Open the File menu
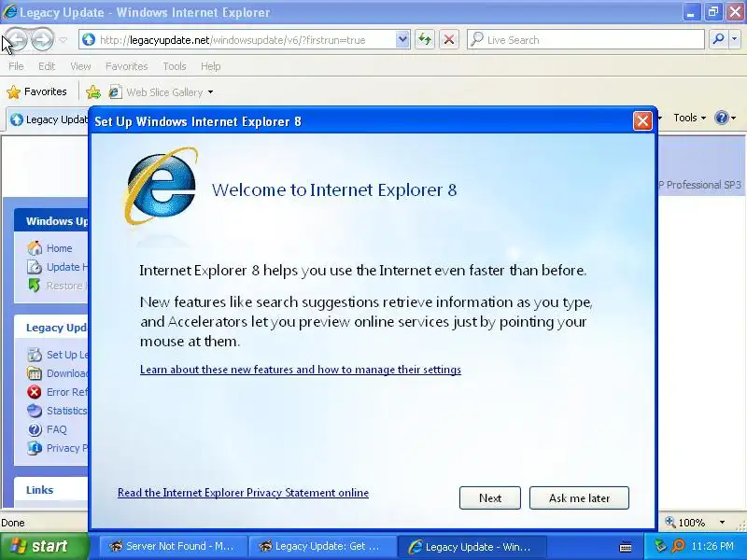The width and height of the screenshot is (747, 560). (x=16, y=66)
